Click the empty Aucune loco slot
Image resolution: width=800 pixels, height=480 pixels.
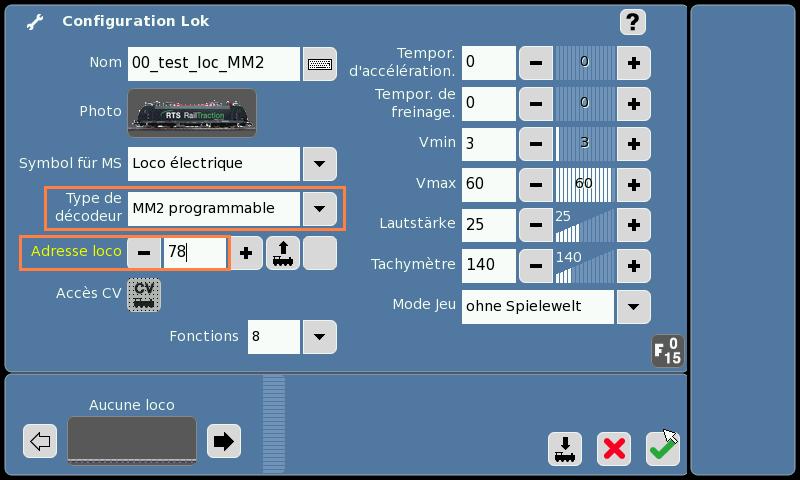(132, 440)
